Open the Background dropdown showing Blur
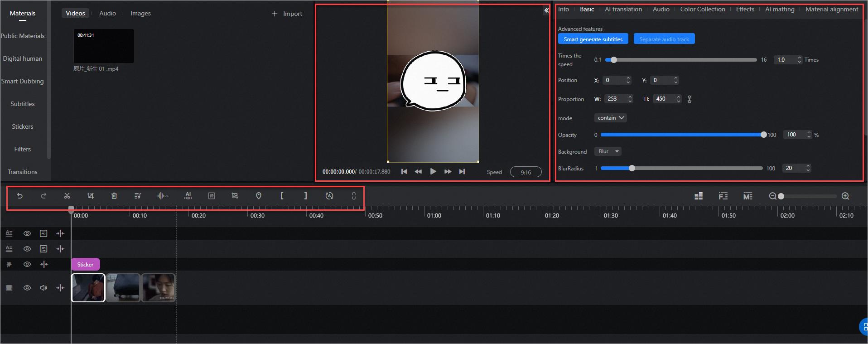This screenshot has width=868, height=344. pyautogui.click(x=608, y=151)
